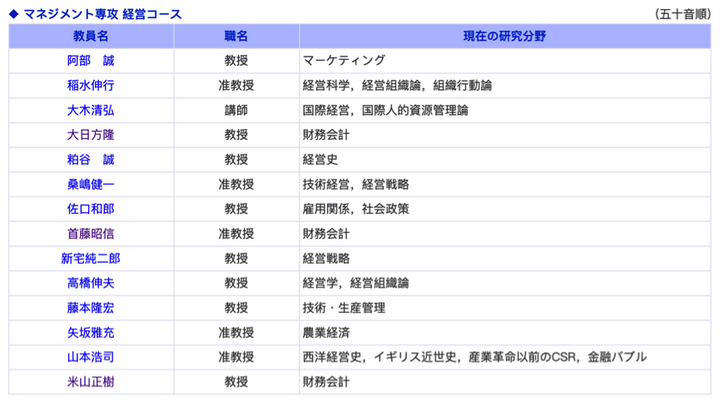The height and width of the screenshot is (402, 720).
Task: Click the 職名 column header
Action: click(x=236, y=36)
